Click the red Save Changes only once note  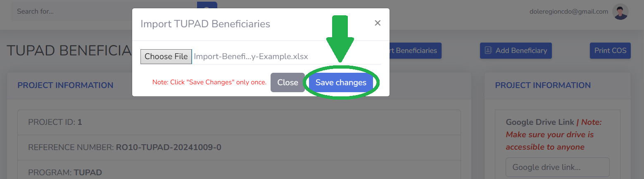209,82
